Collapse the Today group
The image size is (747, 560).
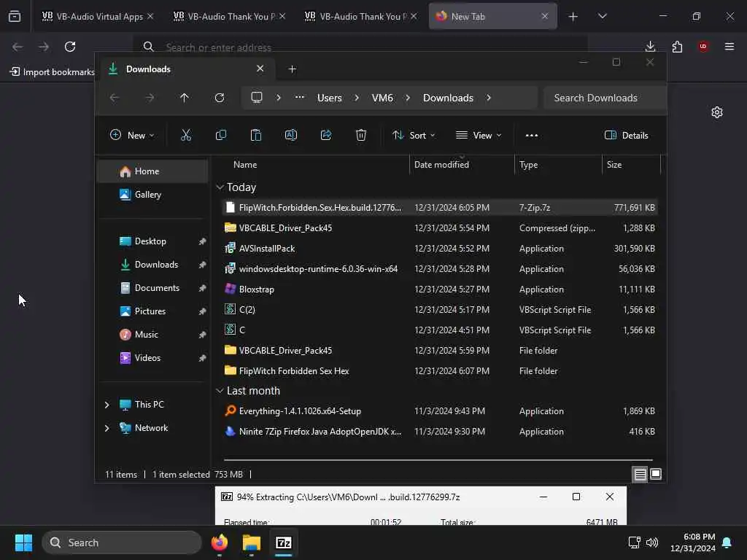point(220,187)
